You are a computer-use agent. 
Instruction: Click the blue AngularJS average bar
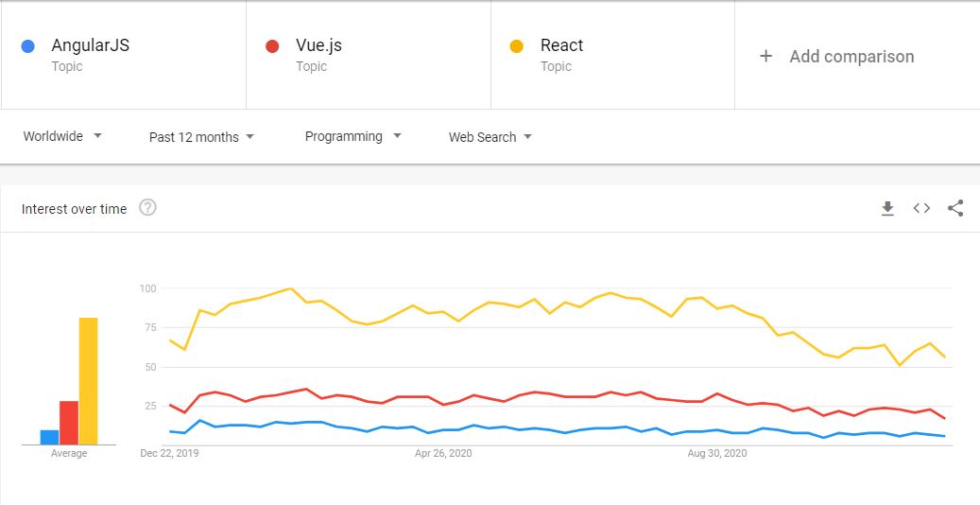49,437
